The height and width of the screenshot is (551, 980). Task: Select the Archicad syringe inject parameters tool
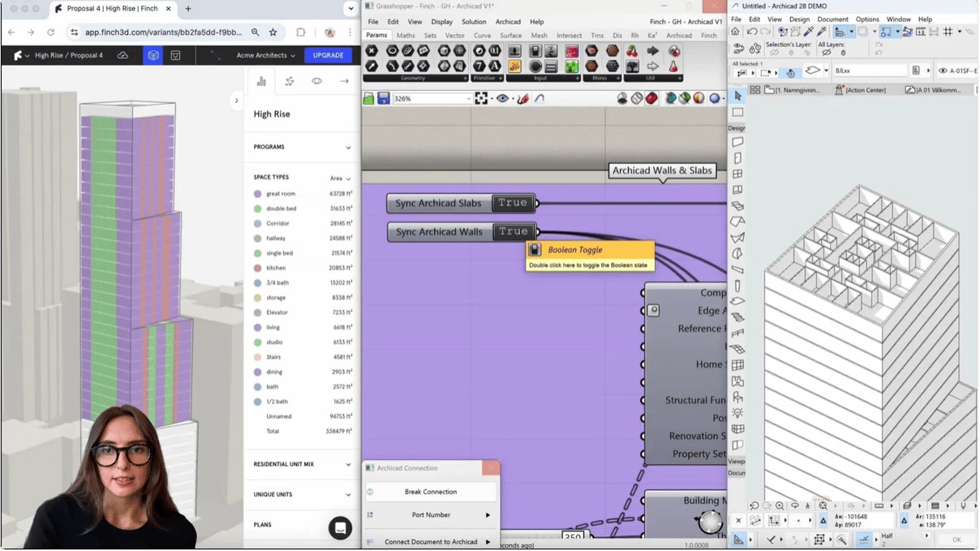821,31
